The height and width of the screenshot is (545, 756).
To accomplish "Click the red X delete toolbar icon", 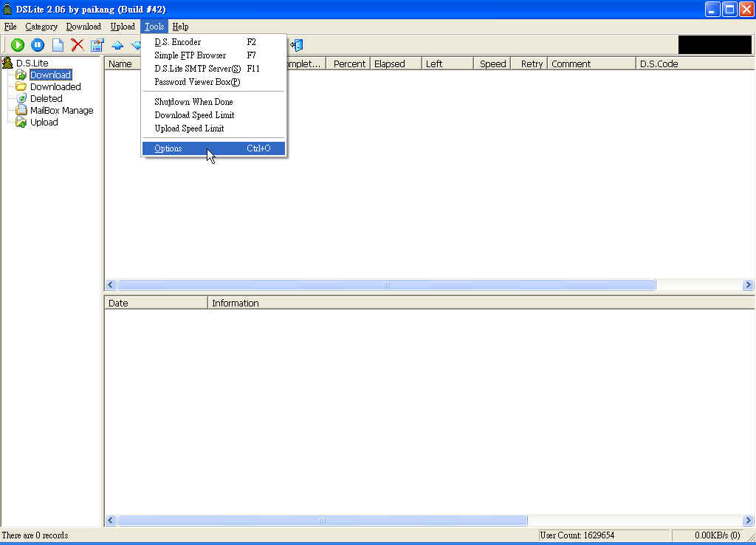I will pyautogui.click(x=77, y=45).
